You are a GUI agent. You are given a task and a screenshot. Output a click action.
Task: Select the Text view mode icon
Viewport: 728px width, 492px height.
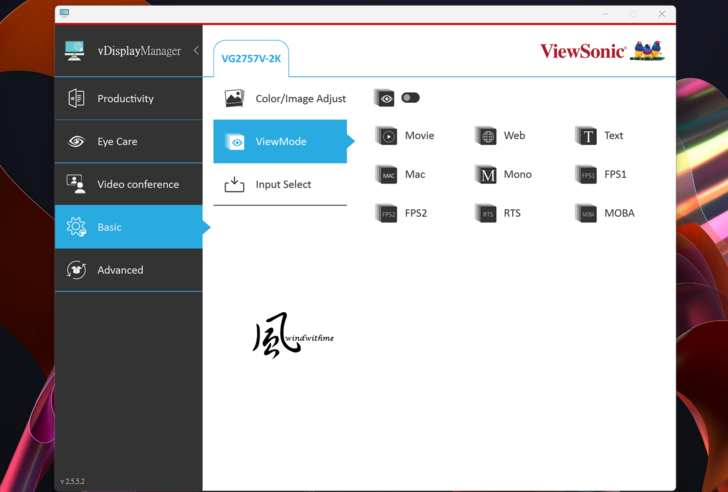point(587,136)
